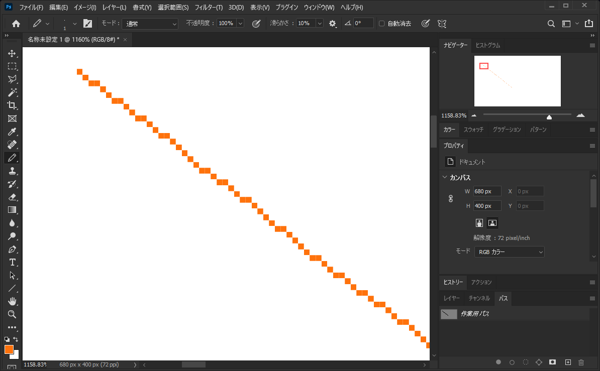The width and height of the screenshot is (600, 371).
Task: Open the brush settings panel icon
Action: (88, 24)
